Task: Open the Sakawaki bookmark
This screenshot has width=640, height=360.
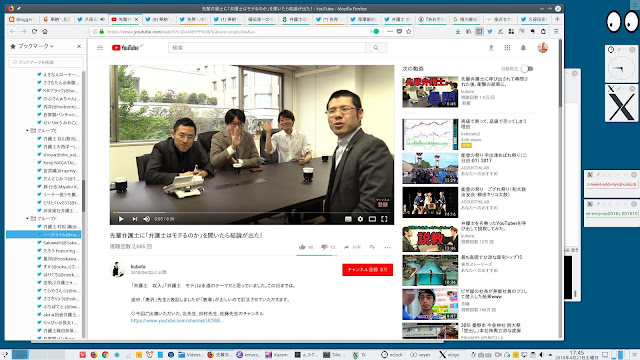Action: pyautogui.click(x=59, y=243)
